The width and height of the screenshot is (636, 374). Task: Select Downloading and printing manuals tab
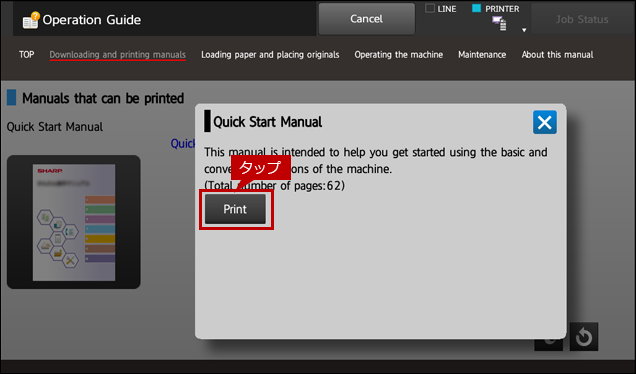pyautogui.click(x=118, y=55)
